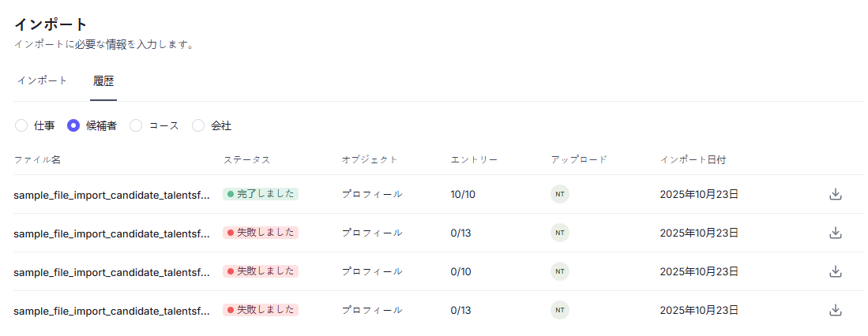Click the インポート日付 column header

(693, 159)
